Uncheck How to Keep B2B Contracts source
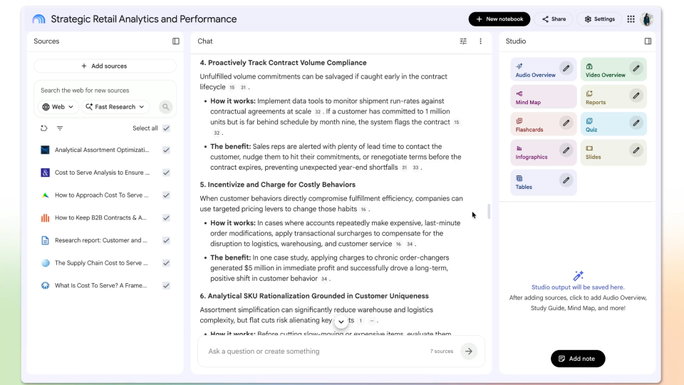The height and width of the screenshot is (385, 684). click(x=166, y=218)
